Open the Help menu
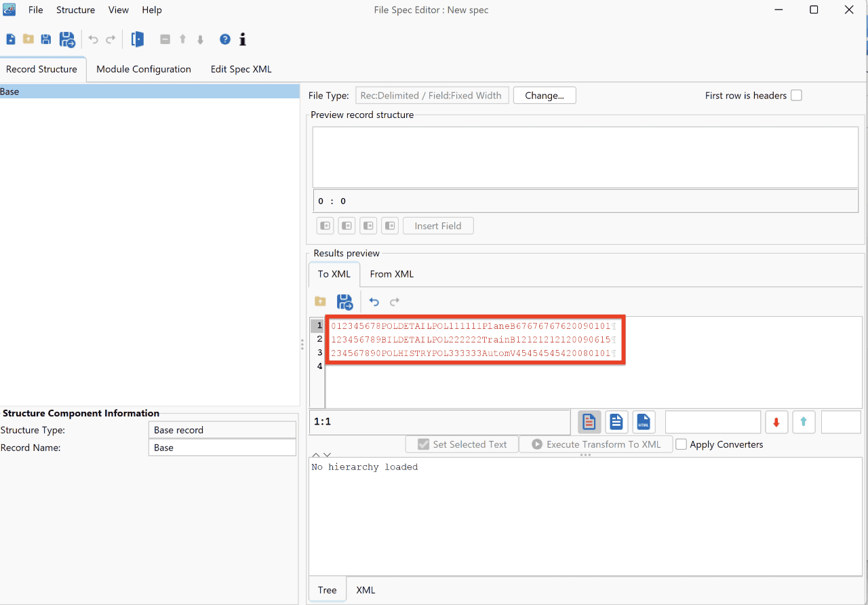 [152, 9]
